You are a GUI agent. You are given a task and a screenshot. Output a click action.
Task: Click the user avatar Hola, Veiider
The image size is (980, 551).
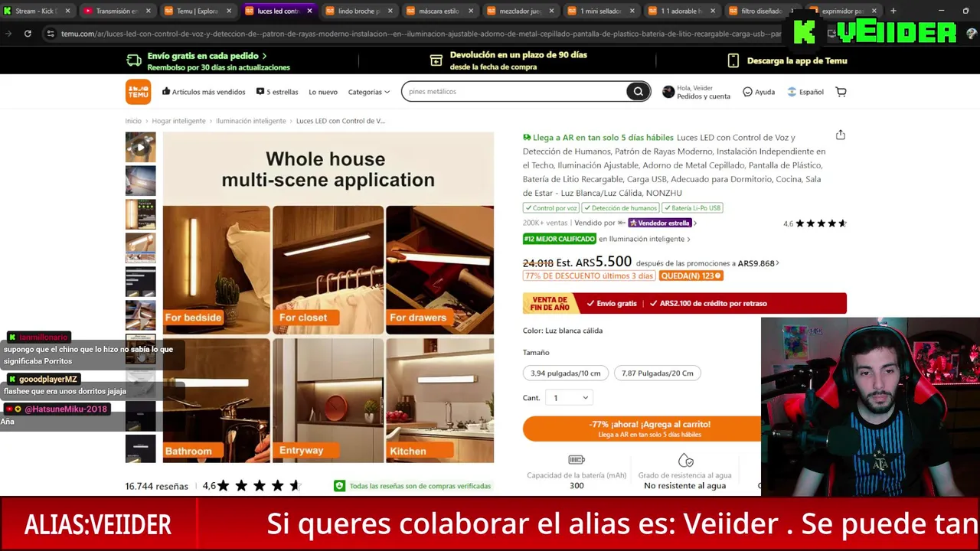(x=668, y=92)
